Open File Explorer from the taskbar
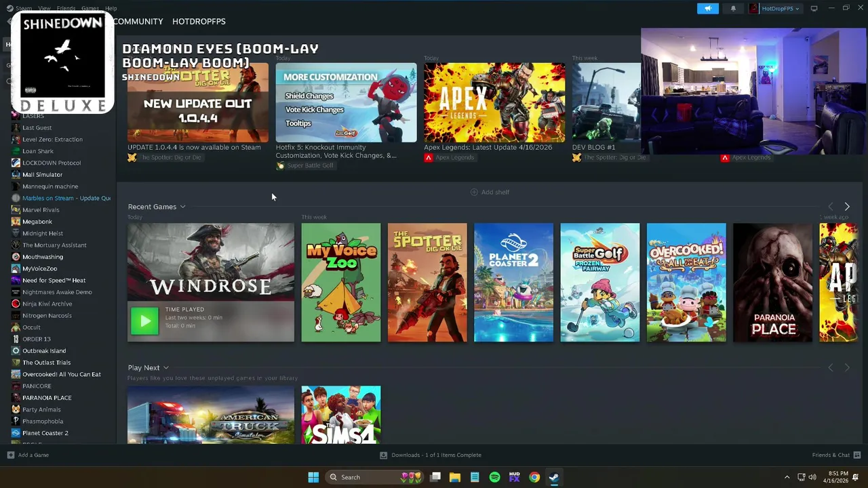 tap(455, 477)
